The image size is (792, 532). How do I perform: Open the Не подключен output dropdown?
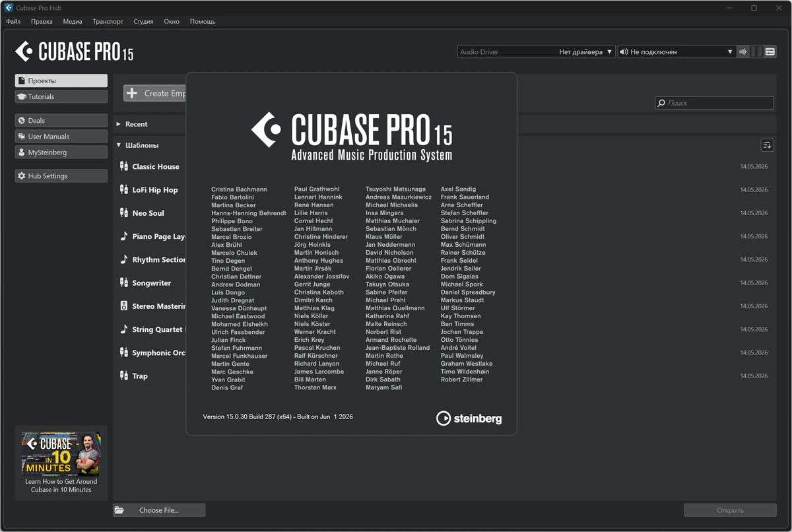point(676,51)
